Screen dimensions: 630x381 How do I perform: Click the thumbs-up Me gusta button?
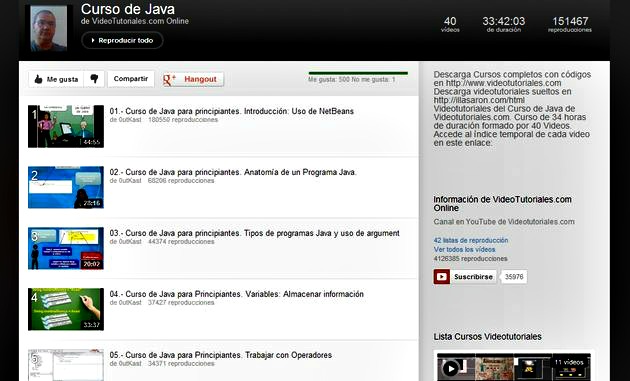click(x=56, y=79)
